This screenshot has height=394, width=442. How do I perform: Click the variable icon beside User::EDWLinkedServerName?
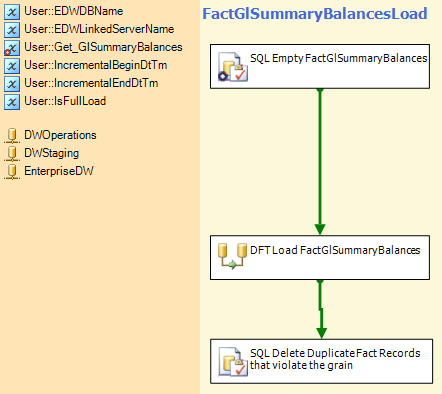[x=12, y=30]
